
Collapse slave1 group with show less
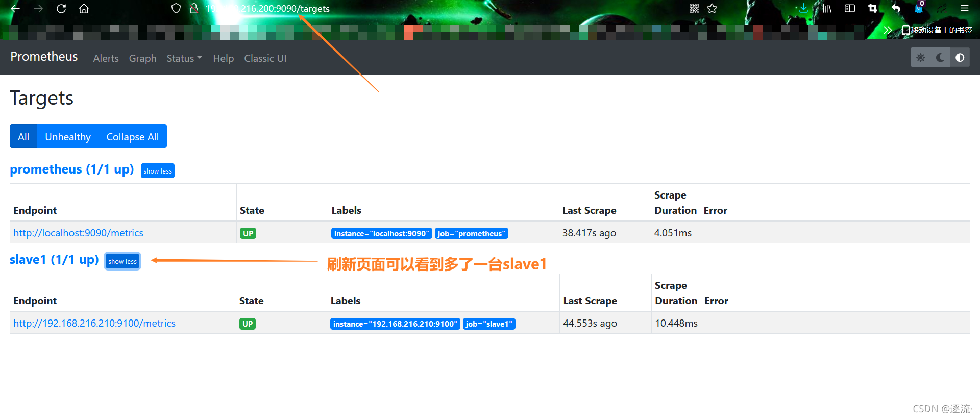[122, 261]
